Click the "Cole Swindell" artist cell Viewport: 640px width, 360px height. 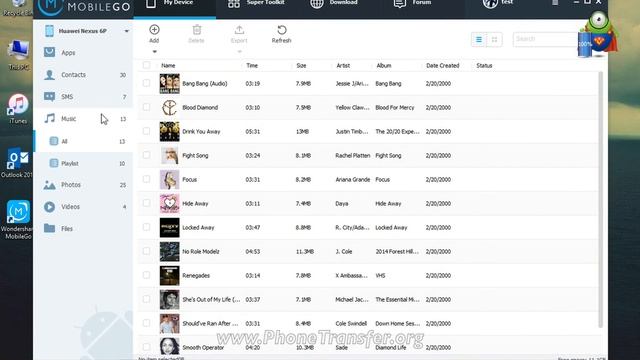(x=351, y=324)
